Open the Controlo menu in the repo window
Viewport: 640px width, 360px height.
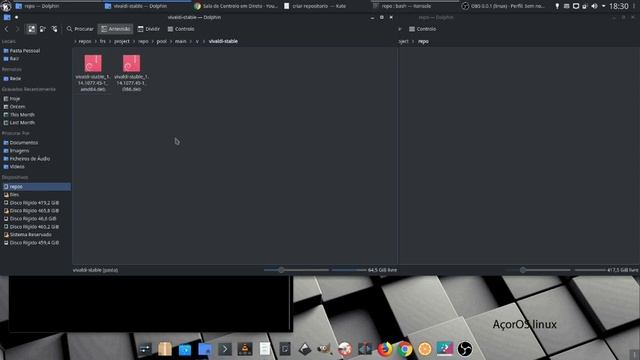coord(422,29)
